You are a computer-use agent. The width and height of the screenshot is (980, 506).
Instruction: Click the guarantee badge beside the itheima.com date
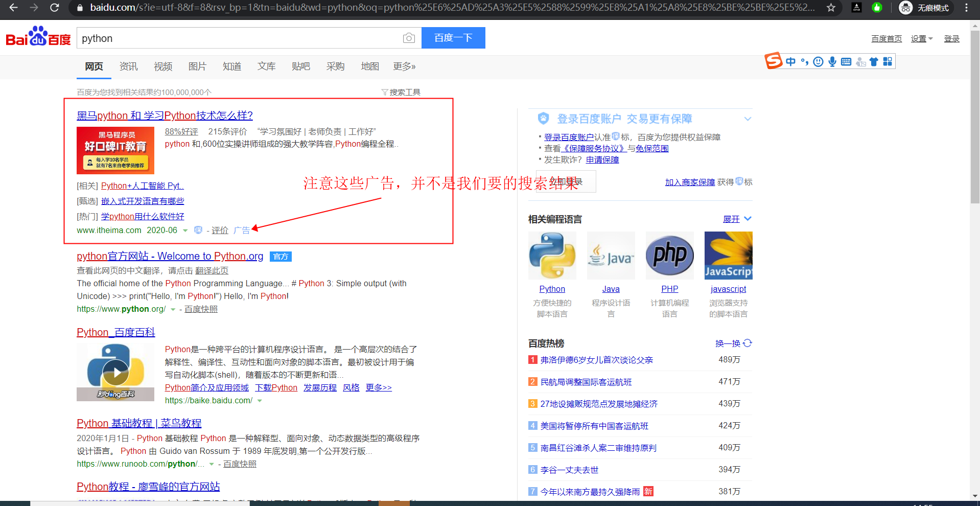tap(198, 230)
